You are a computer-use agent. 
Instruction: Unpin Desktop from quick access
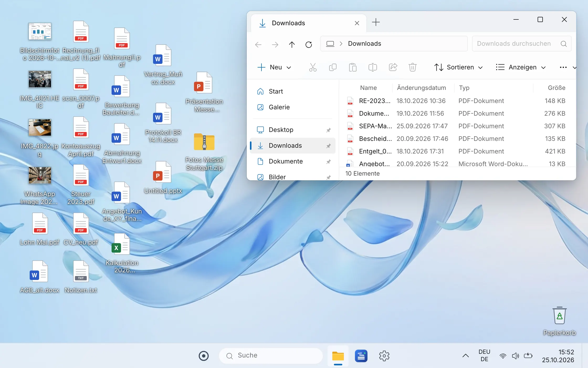tap(328, 130)
